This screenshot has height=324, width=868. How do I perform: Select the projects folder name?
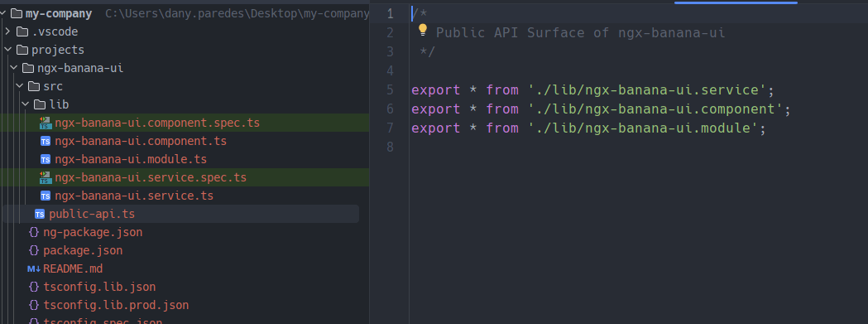point(58,50)
